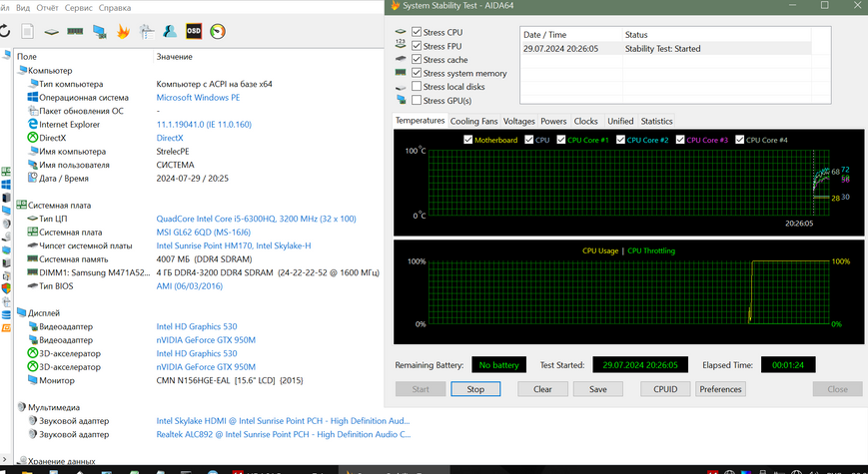Switch to the Voltages tab

(518, 121)
